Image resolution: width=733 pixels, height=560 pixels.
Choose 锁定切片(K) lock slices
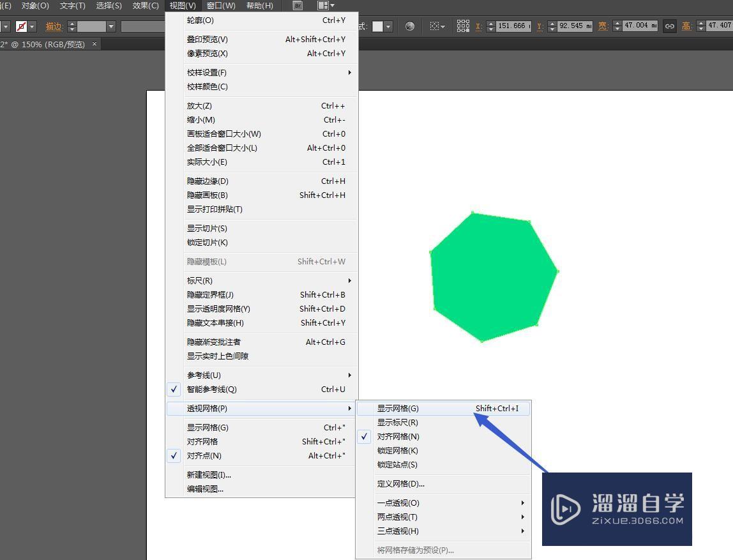click(262, 242)
